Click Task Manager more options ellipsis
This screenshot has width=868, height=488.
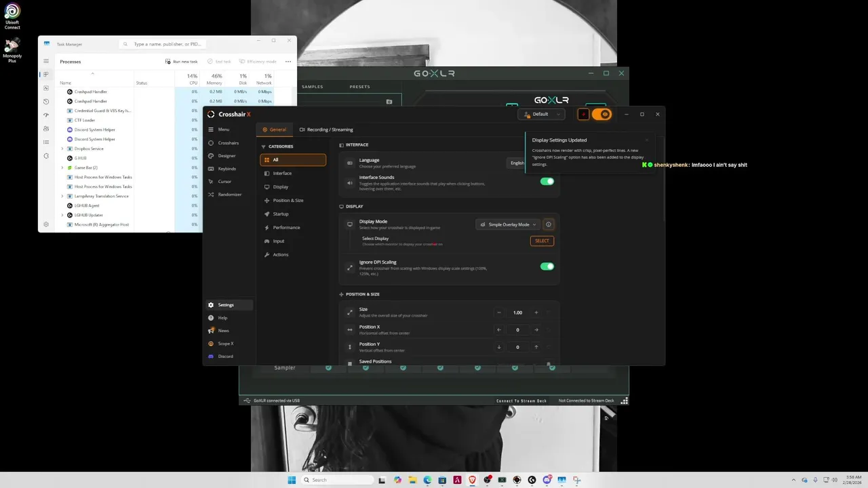288,62
